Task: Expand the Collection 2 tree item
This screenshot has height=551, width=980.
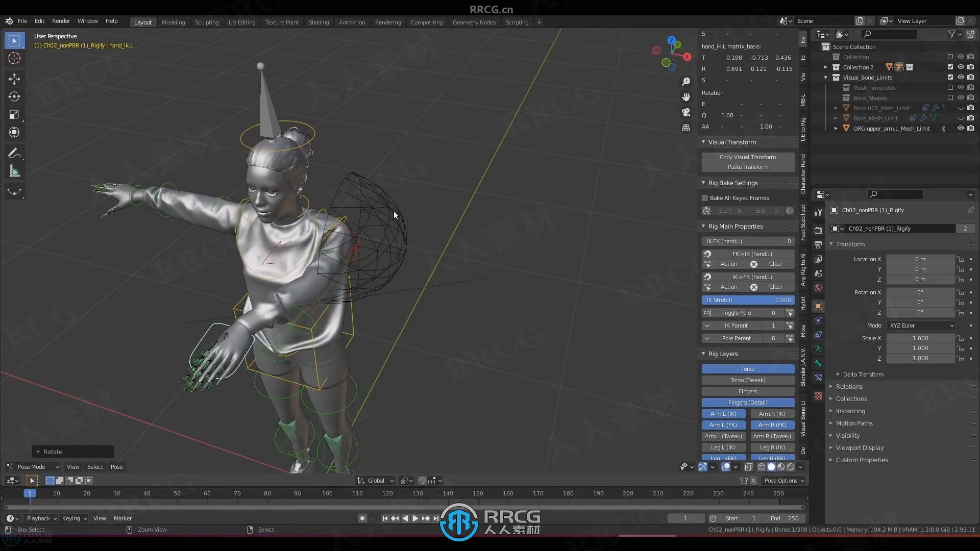Action: click(825, 67)
